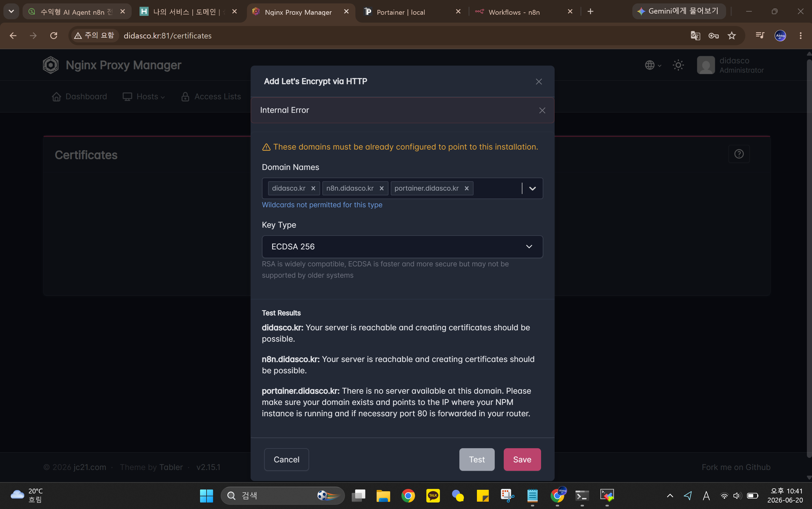
Task: Open the Notepad taskbar icon
Action: pos(532,495)
